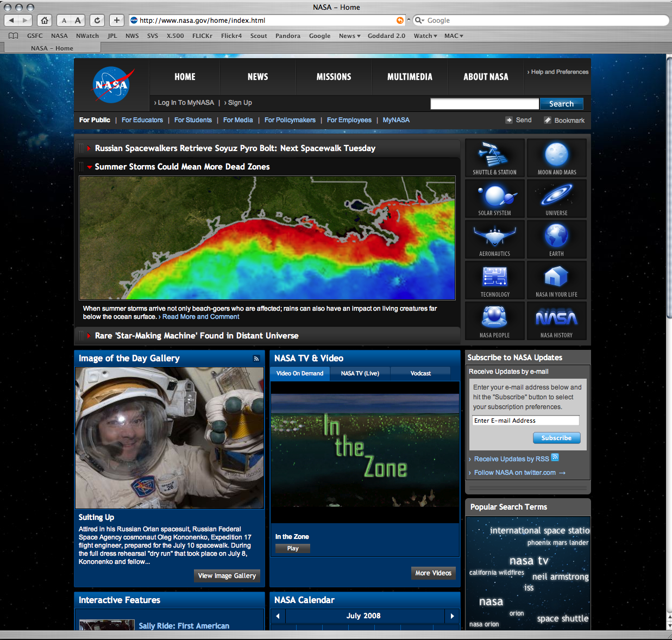The width and height of the screenshot is (672, 640).
Task: Expand the Russian Spacewalkers headline
Action: [89, 148]
